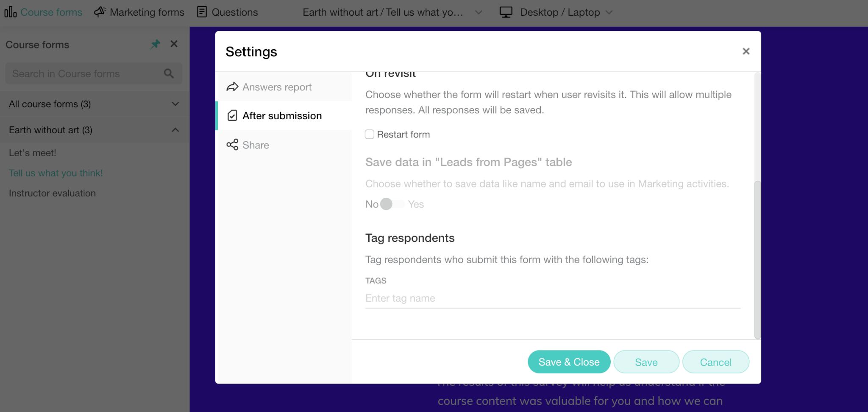Screen dimensions: 868x412
Task: Collapse the Earth without art (3) section
Action: 175,130
